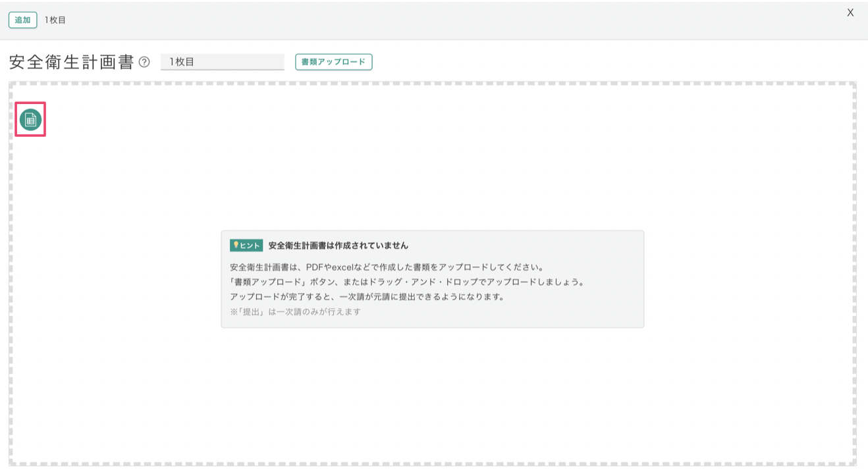Click hint title 安全衛生計画書は作成されていません

pos(339,245)
